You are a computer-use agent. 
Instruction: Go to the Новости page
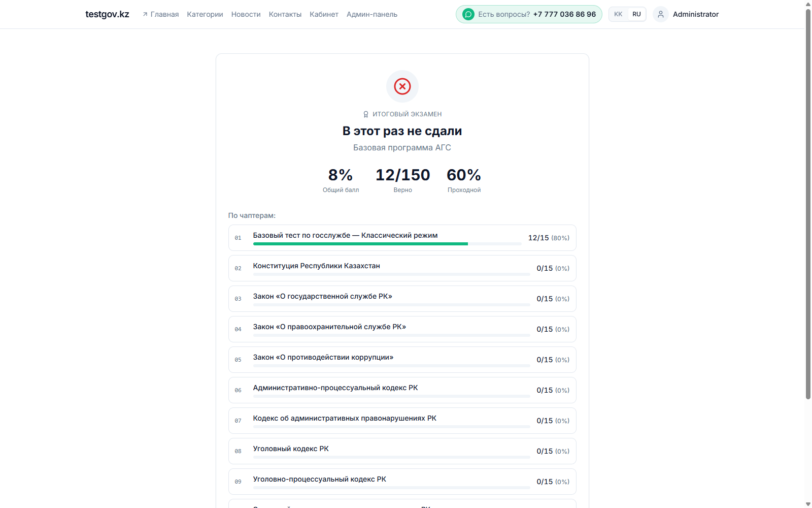[246, 14]
